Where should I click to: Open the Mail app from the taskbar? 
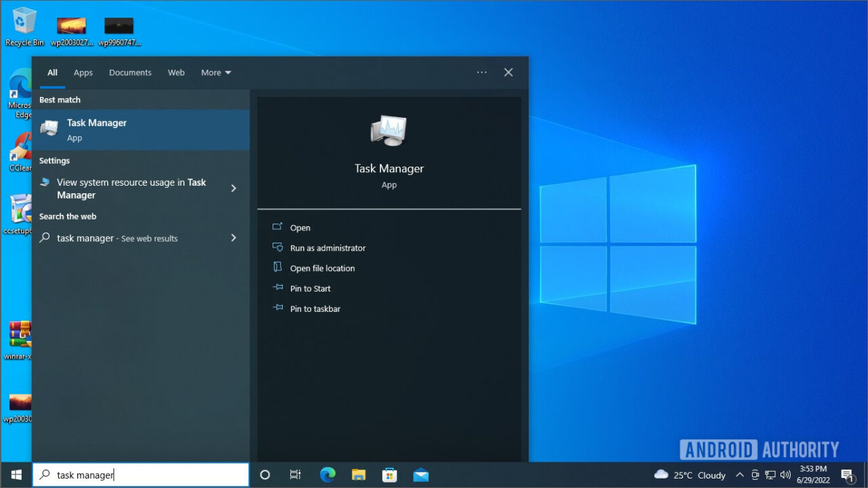point(420,474)
